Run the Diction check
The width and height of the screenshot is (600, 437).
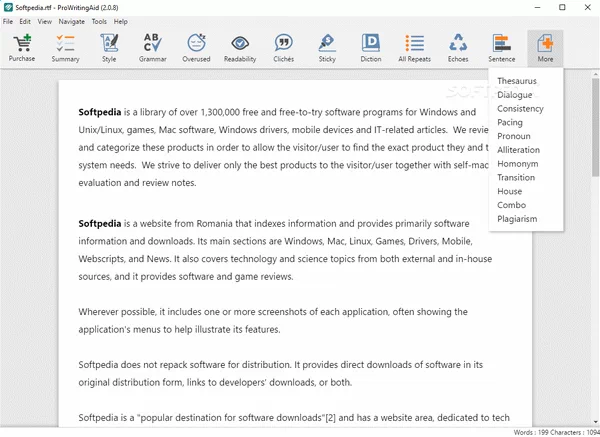371,48
